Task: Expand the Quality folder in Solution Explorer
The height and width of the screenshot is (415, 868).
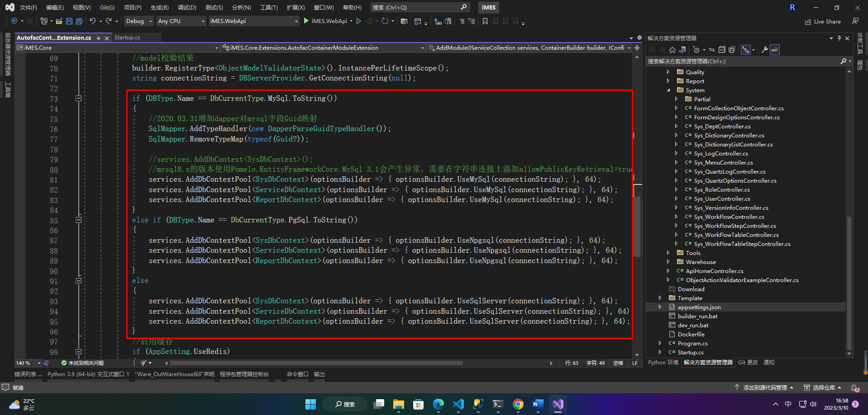Action: [668, 72]
